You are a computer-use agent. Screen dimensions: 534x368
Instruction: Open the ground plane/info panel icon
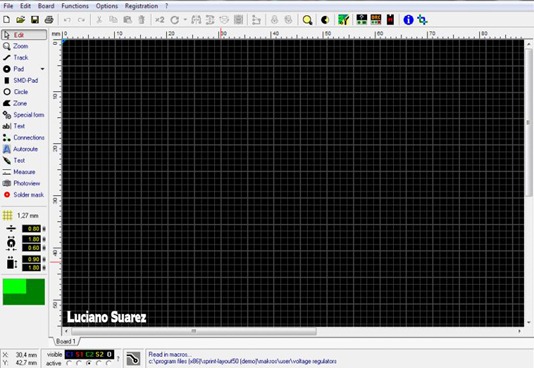coord(344,20)
